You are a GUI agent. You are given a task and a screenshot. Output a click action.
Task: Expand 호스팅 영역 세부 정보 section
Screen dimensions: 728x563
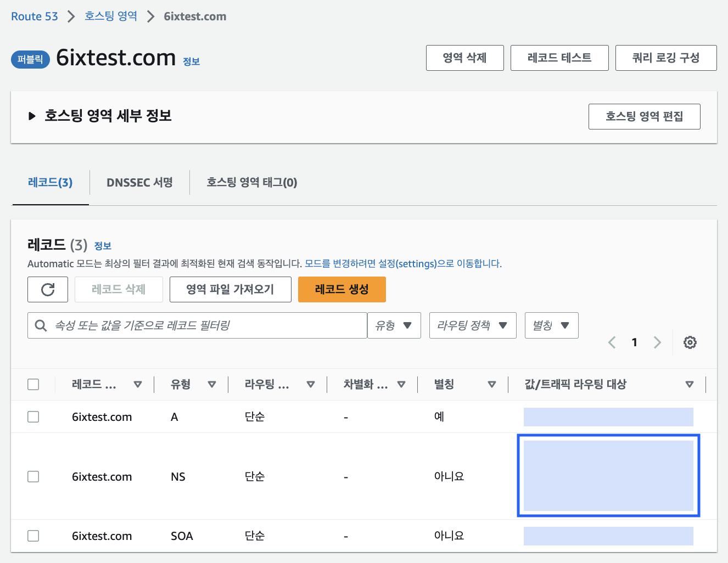32,116
